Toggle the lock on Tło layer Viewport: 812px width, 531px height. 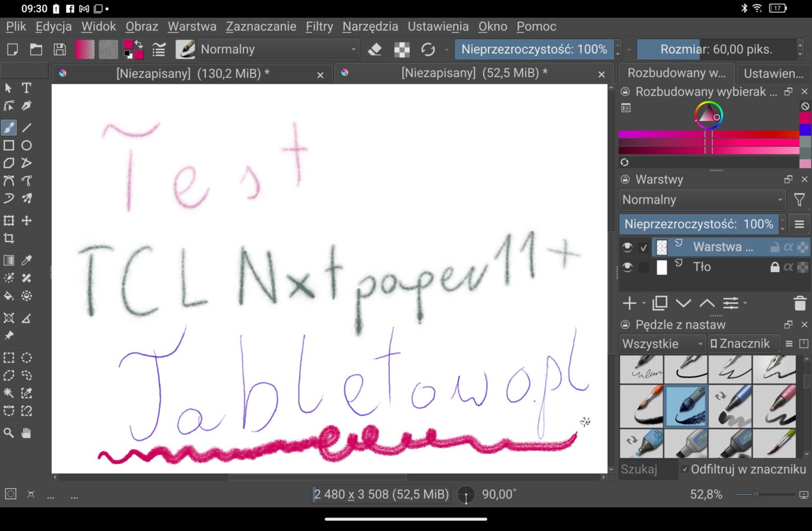tap(775, 267)
